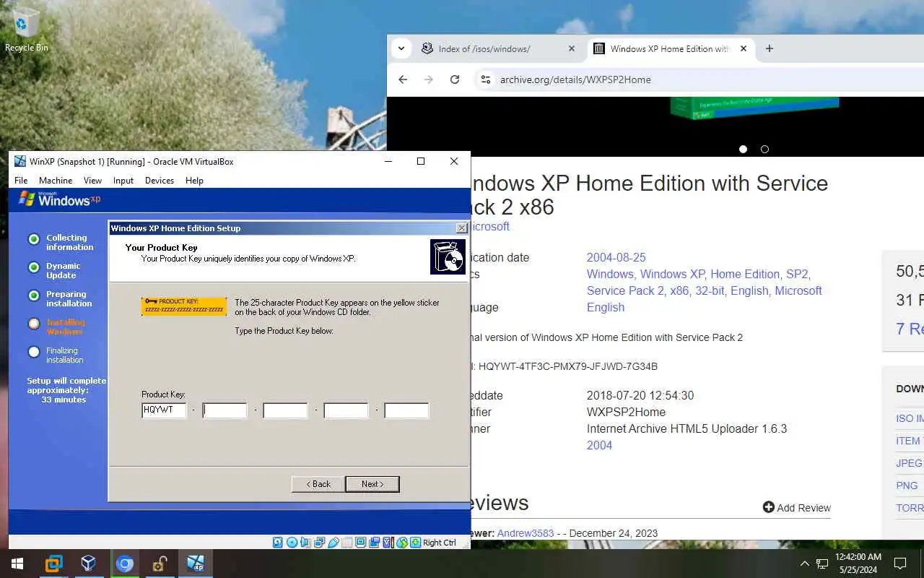
Task: Open VMware app from taskbar
Action: pos(54,564)
